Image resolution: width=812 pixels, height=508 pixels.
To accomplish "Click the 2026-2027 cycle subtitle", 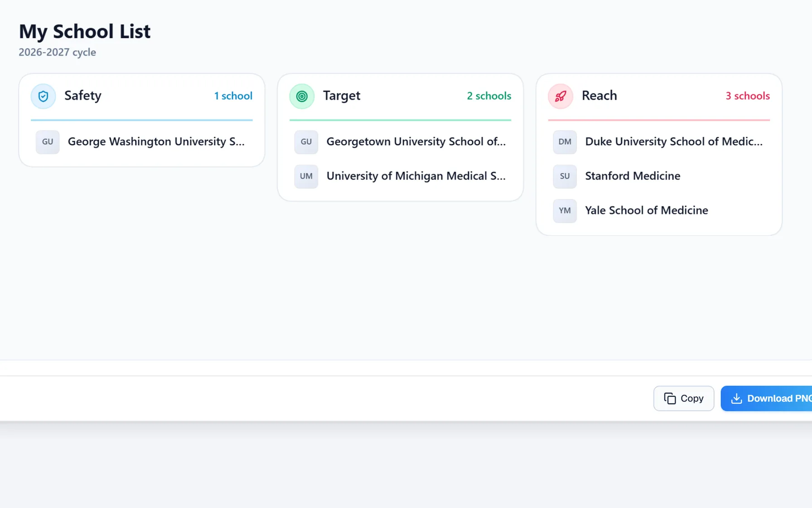I will pos(58,52).
